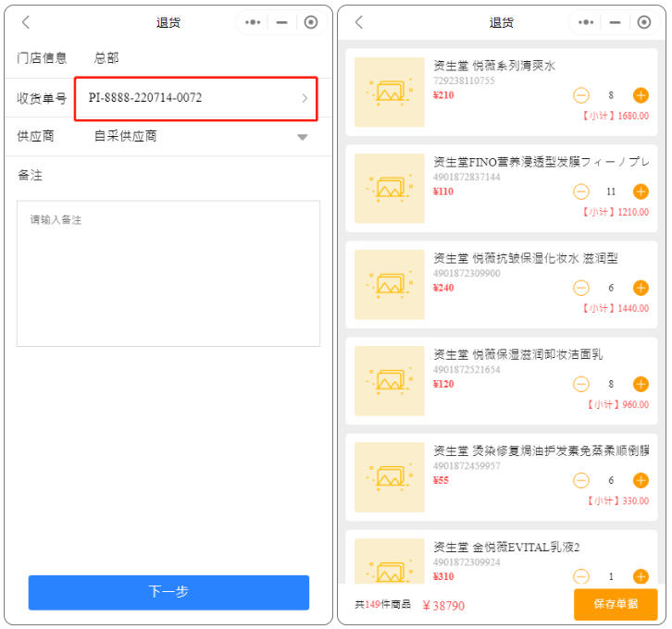The width and height of the screenshot is (672, 629).
Task: Increase quantity of 悦薇系列清爽水 with plus
Action: coord(641,95)
